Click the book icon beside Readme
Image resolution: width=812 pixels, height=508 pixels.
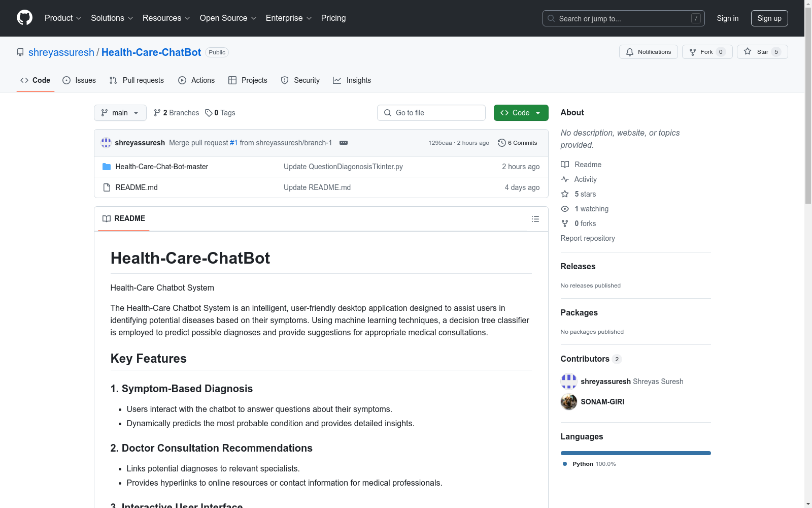(565, 165)
